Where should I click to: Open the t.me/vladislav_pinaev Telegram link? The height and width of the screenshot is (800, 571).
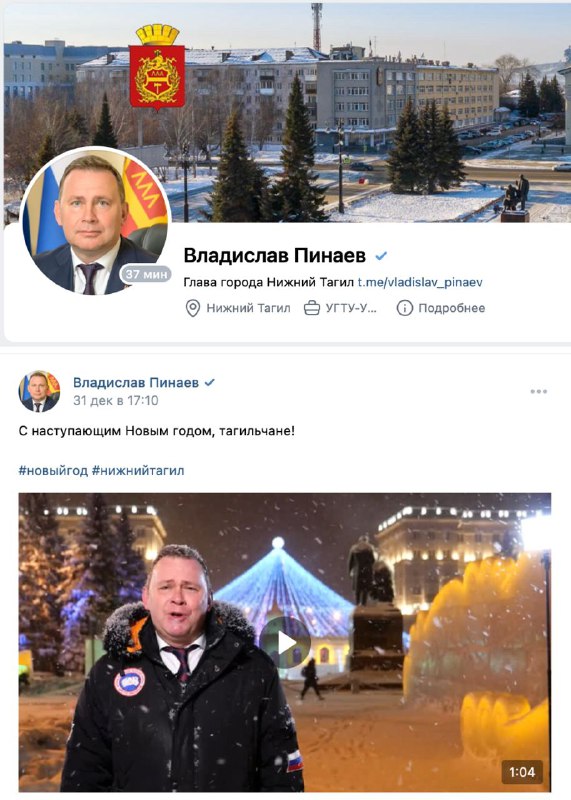pos(420,282)
